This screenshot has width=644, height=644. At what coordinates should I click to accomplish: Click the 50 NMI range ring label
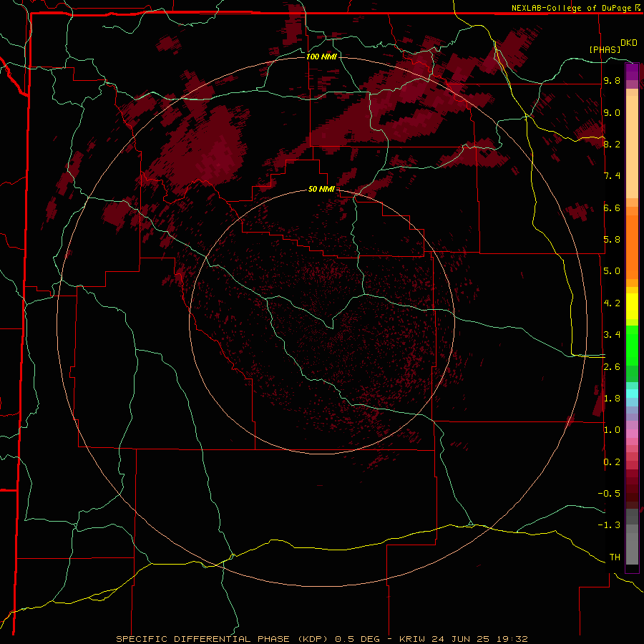click(321, 190)
